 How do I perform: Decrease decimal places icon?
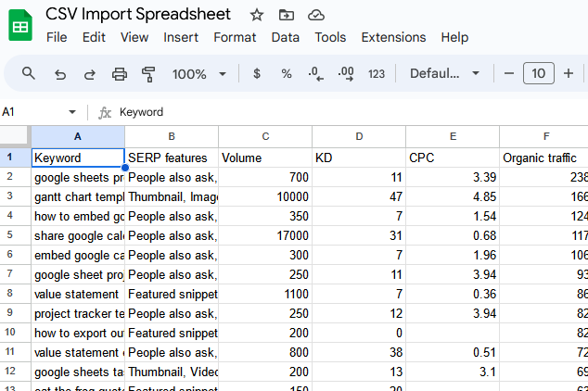(315, 73)
